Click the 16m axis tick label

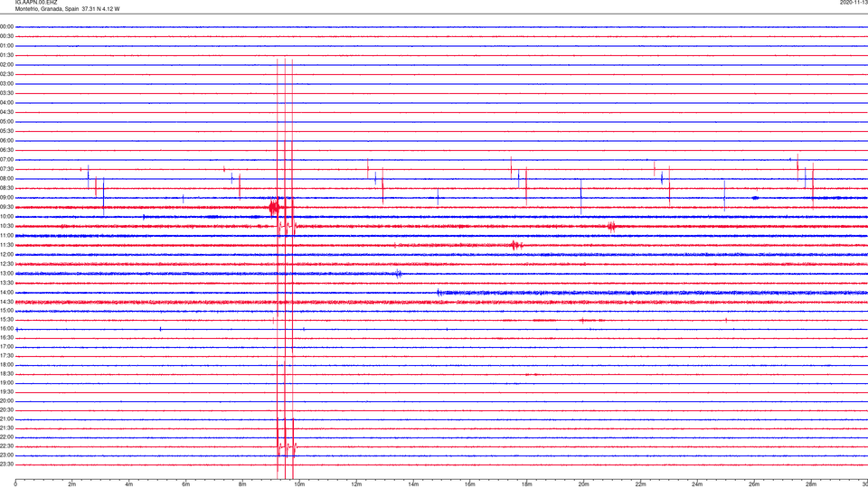pyautogui.click(x=470, y=484)
